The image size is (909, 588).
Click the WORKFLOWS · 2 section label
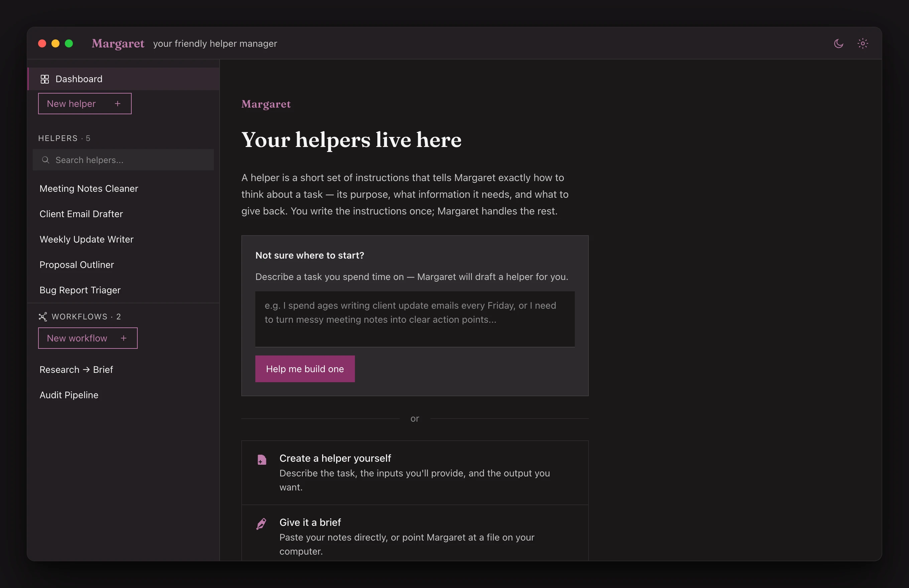86,316
